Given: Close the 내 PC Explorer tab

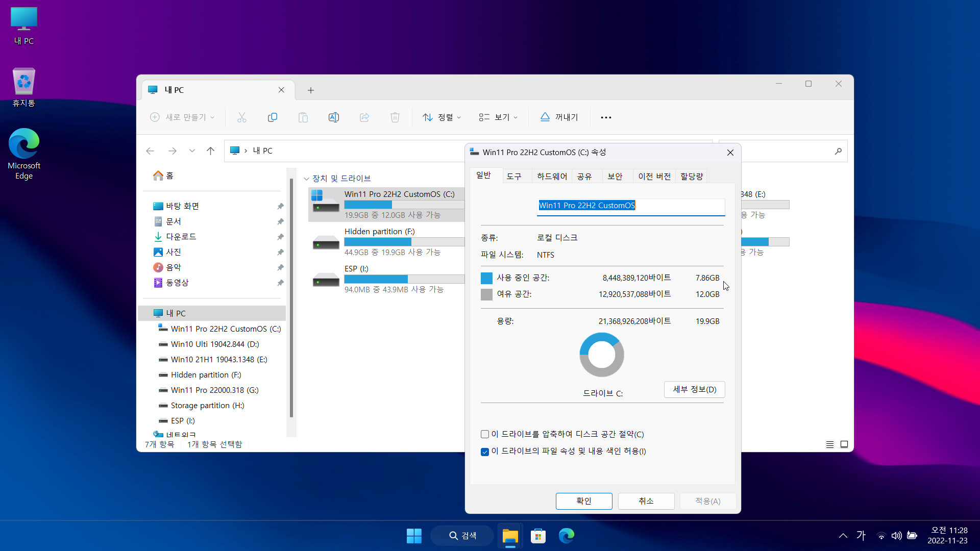Looking at the screenshot, I should [281, 90].
